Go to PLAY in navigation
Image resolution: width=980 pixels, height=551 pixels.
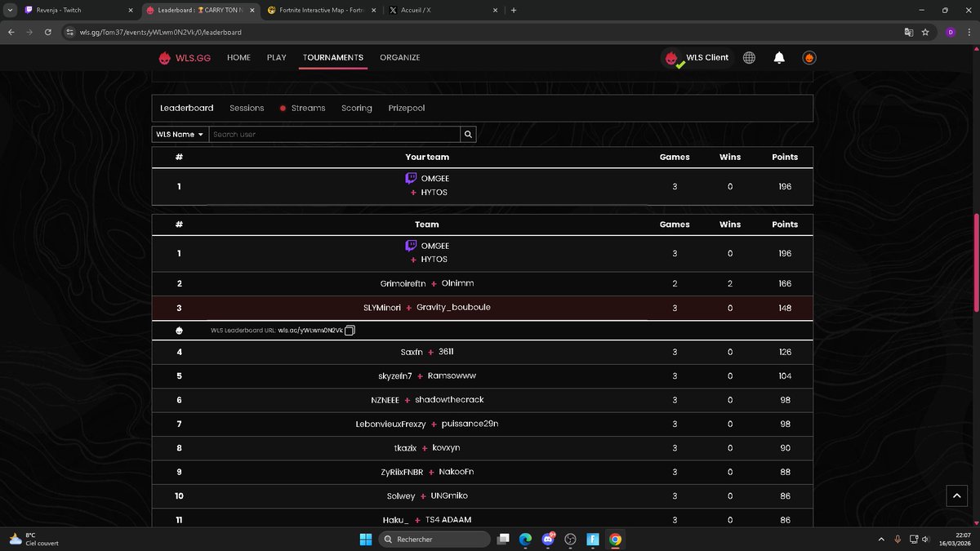[277, 58]
